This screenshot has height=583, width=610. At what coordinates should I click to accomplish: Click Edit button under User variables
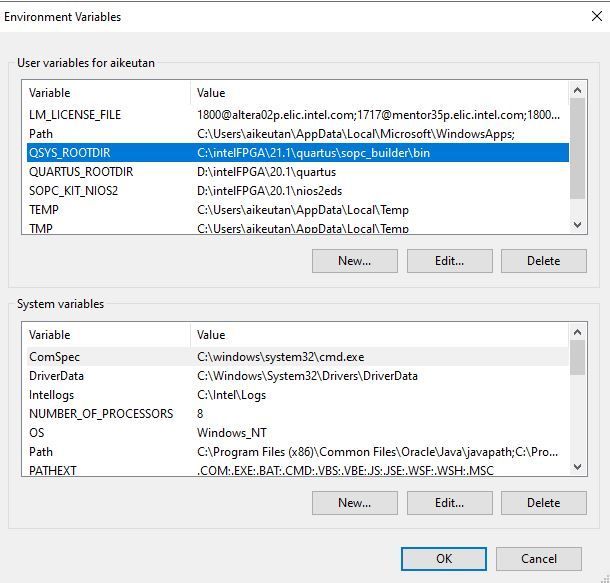pyautogui.click(x=449, y=261)
